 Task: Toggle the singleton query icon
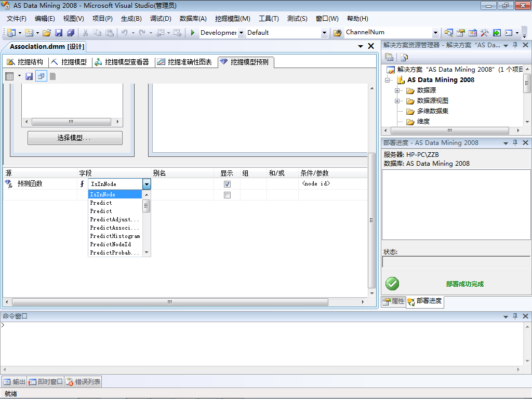point(41,76)
